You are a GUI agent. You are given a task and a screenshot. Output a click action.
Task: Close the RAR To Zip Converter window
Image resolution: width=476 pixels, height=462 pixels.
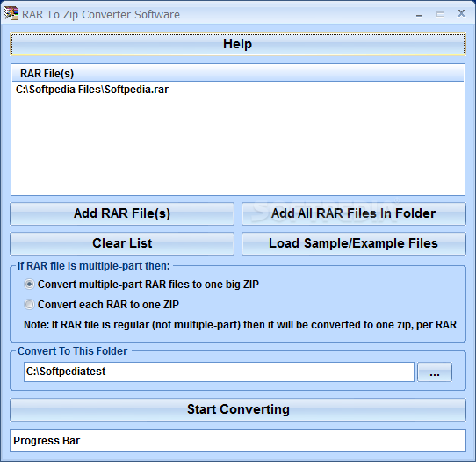461,13
